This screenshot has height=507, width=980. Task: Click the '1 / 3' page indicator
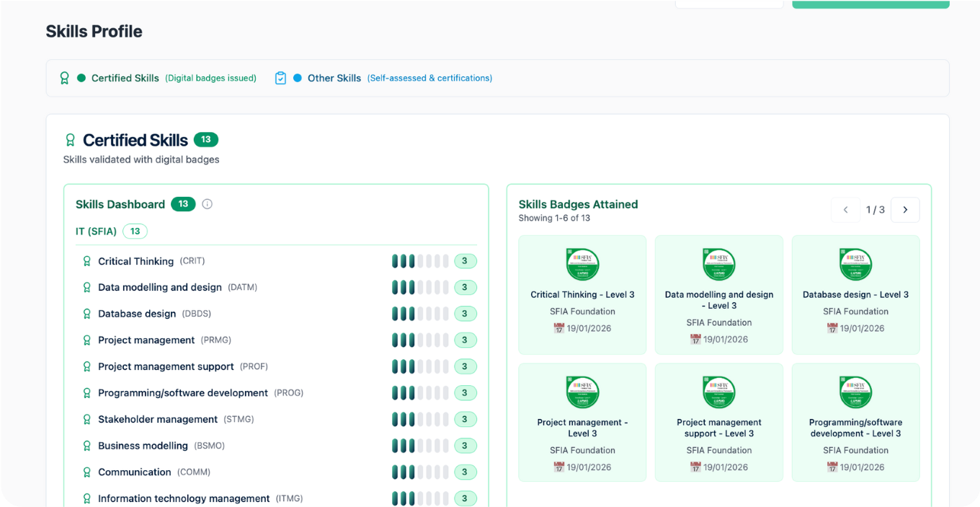point(875,210)
